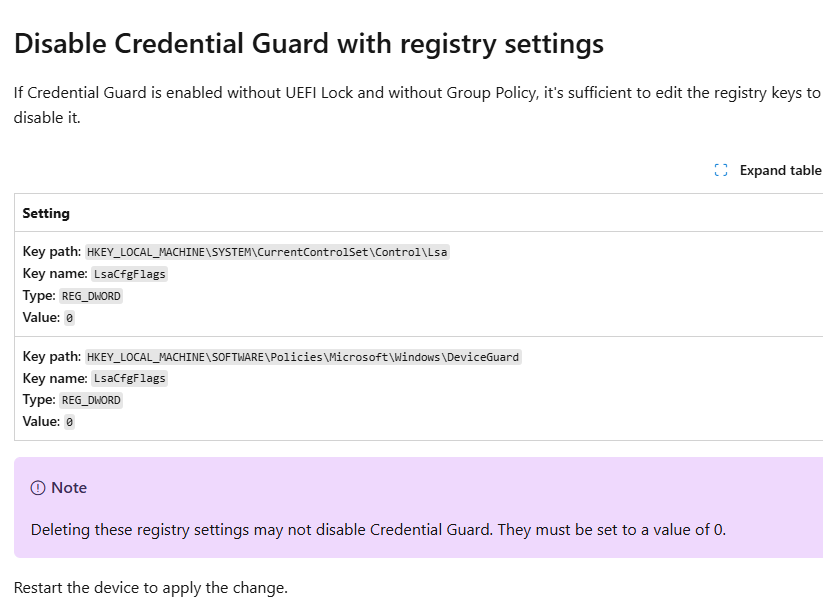Viewport: 823px width, 610px height.
Task: Click the first row Key path label
Action: click(x=51, y=251)
